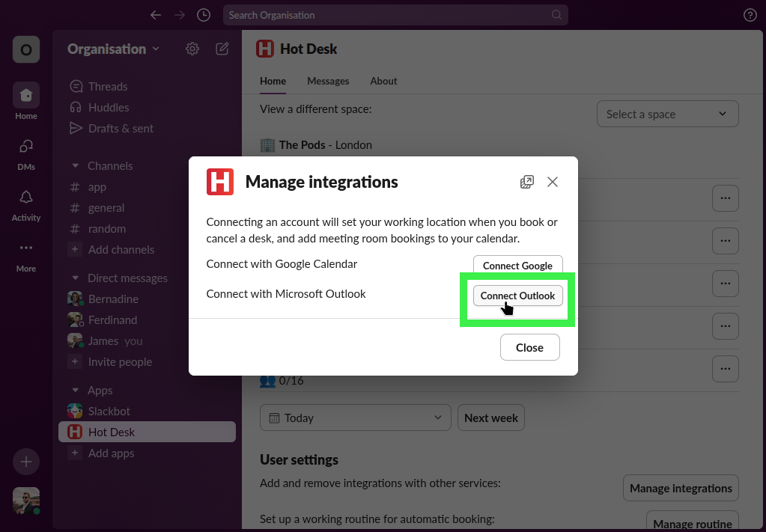766x532 pixels.
Task: Open help with the question mark icon
Action: click(750, 15)
